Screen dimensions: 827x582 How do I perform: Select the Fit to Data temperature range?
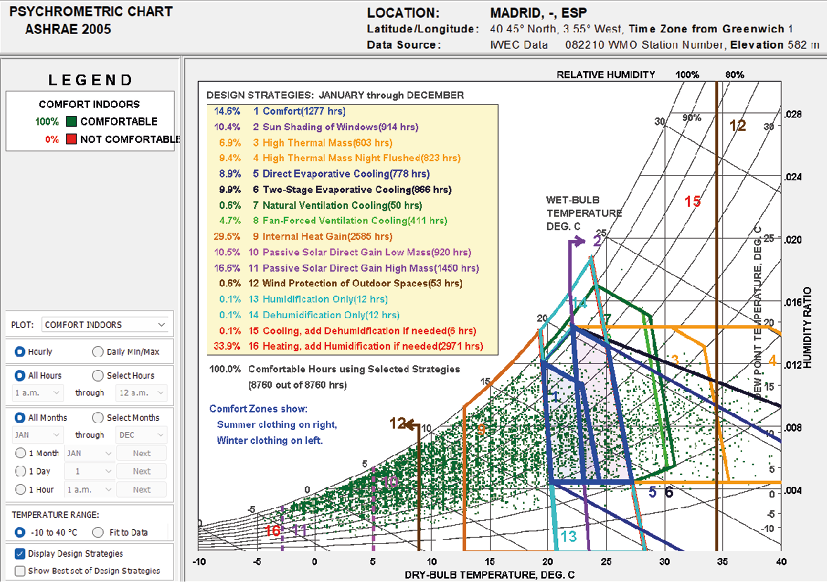click(97, 530)
